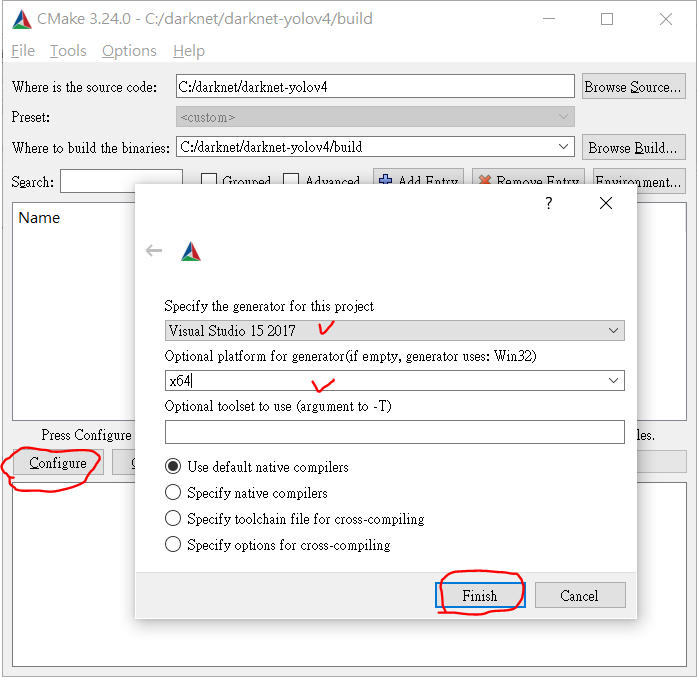The height and width of the screenshot is (677, 697).
Task: Close the generator dialog with X
Action: point(605,203)
